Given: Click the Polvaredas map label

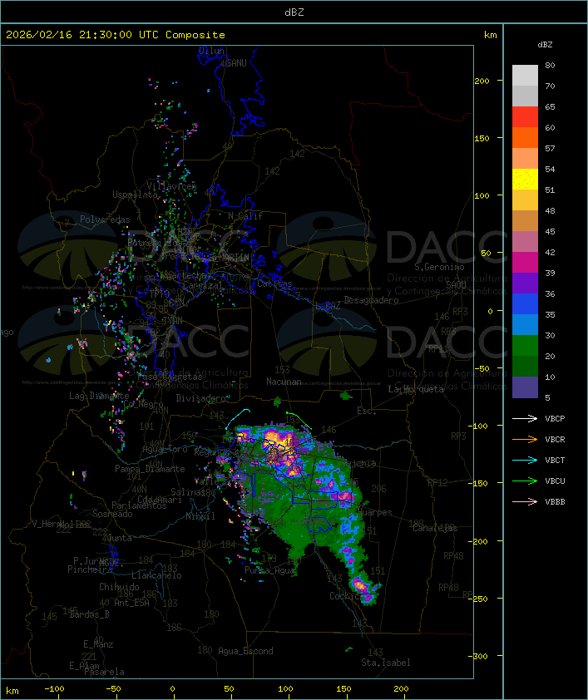Looking at the screenshot, I should click(x=105, y=219).
